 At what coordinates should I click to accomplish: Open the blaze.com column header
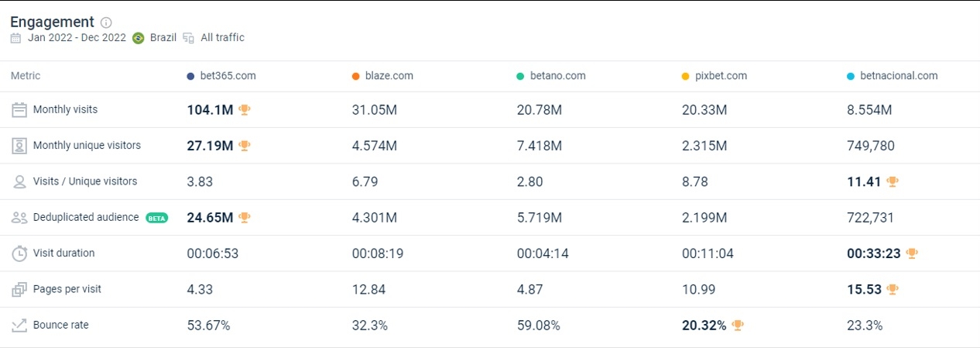389,76
